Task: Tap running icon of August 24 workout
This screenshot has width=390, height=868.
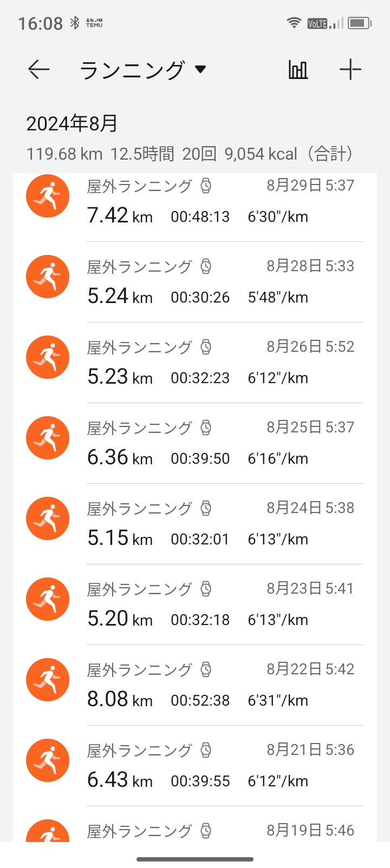Action: tap(48, 518)
